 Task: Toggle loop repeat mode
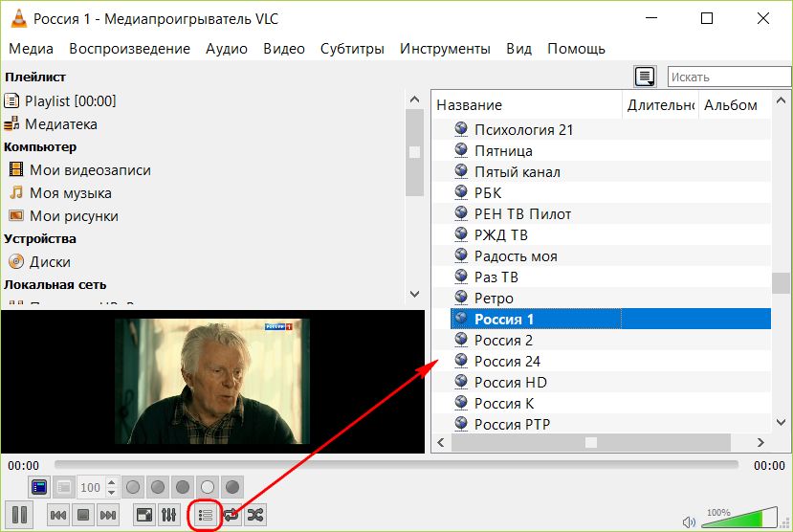tap(231, 515)
